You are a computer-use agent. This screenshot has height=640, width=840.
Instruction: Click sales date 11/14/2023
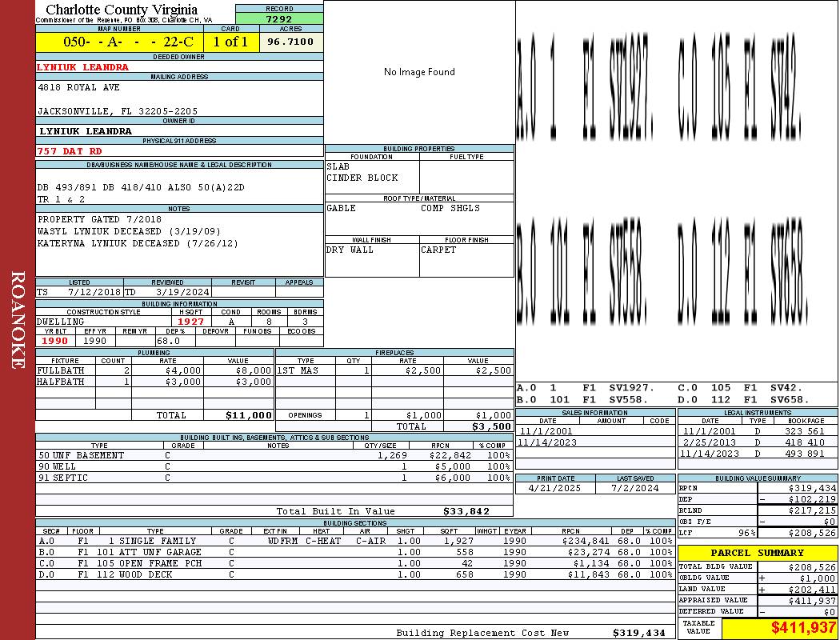tap(547, 443)
